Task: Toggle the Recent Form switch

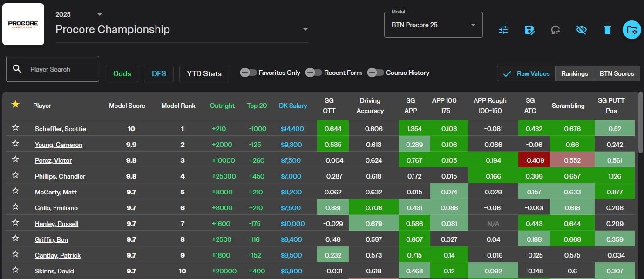Action: tap(314, 73)
